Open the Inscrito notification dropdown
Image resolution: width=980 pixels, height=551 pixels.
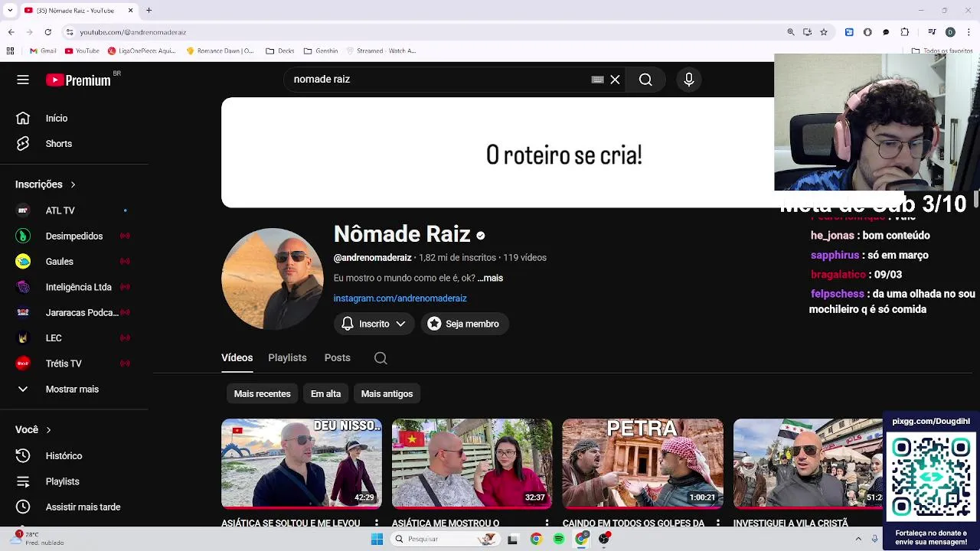click(374, 324)
